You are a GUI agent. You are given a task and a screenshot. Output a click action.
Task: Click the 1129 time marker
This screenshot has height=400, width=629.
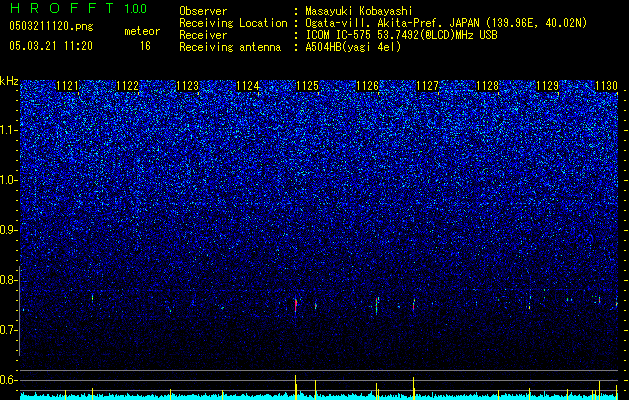[x=548, y=86]
